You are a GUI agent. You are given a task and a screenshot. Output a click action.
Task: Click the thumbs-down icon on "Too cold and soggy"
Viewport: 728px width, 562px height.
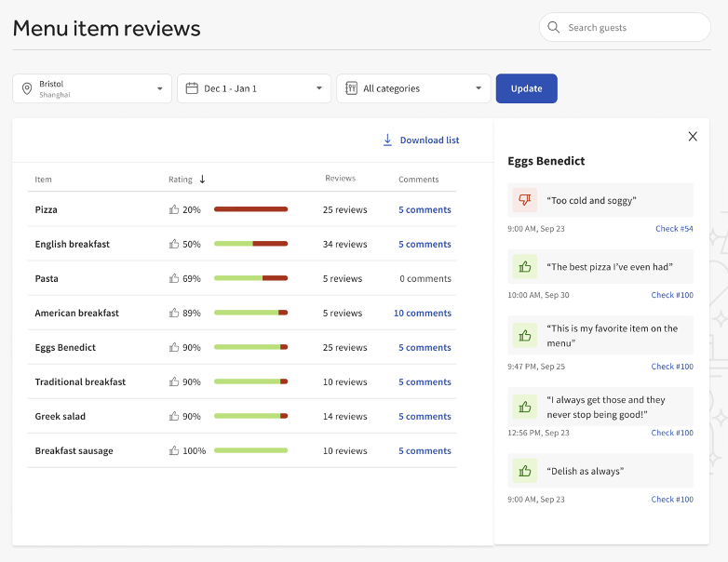click(x=525, y=200)
